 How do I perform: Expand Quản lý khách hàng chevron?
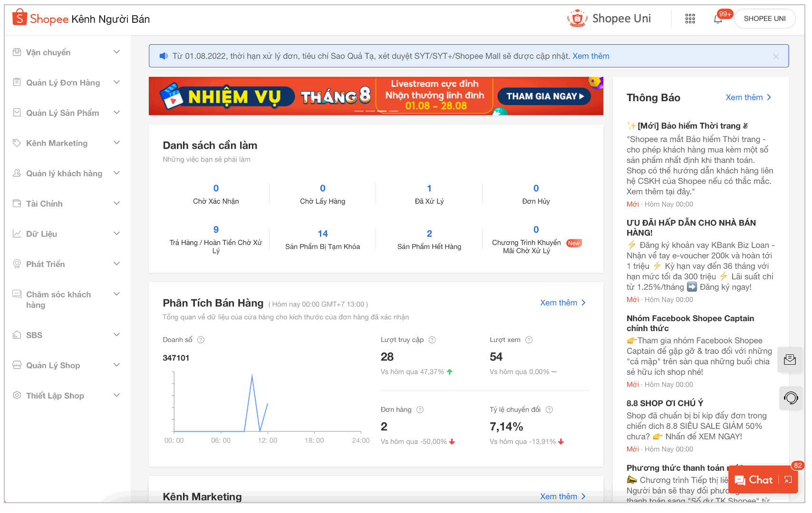click(x=116, y=173)
